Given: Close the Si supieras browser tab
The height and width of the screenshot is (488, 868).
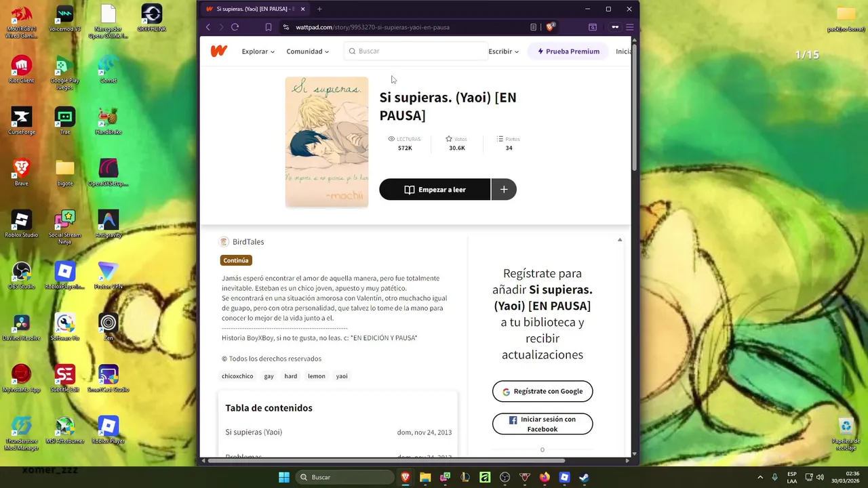Looking at the screenshot, I should [302, 9].
